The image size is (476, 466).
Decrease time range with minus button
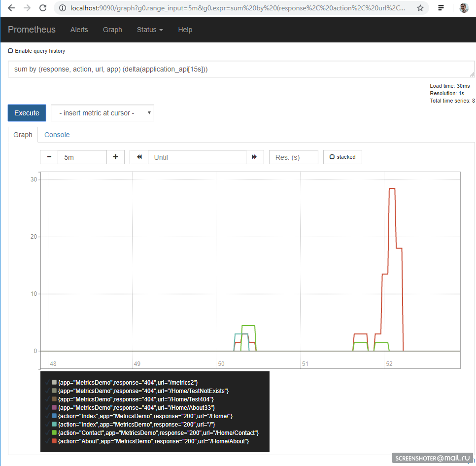pyautogui.click(x=49, y=157)
